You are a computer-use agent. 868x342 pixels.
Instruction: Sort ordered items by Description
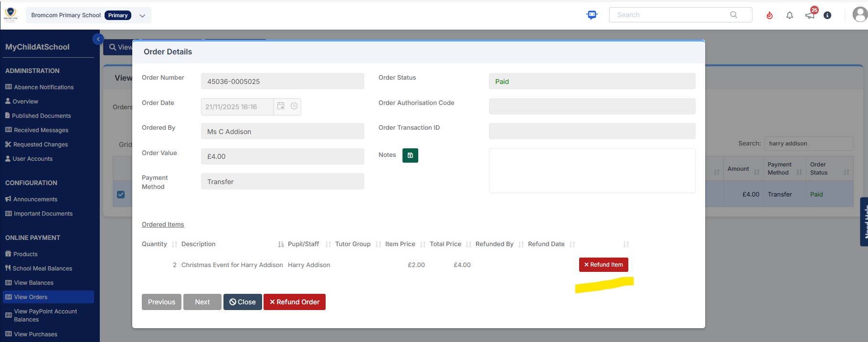coord(281,244)
